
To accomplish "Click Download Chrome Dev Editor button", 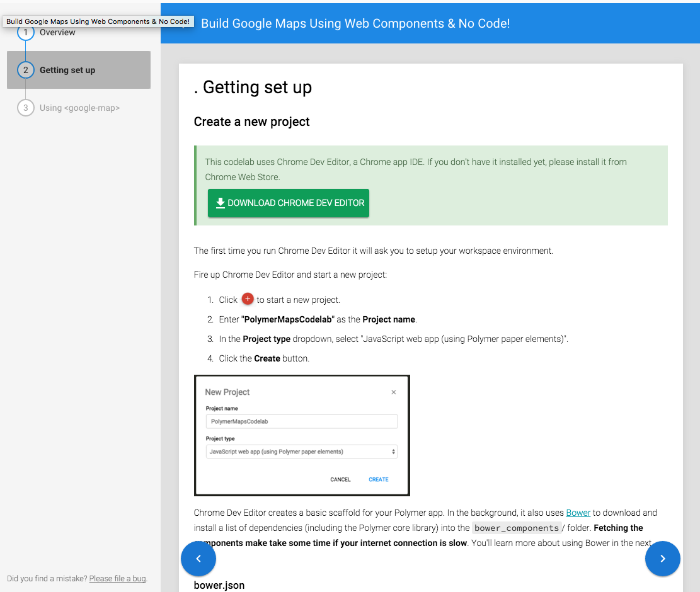I will coord(289,203).
